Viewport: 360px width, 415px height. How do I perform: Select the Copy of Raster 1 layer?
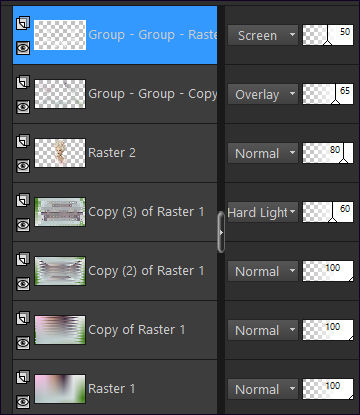click(x=115, y=330)
